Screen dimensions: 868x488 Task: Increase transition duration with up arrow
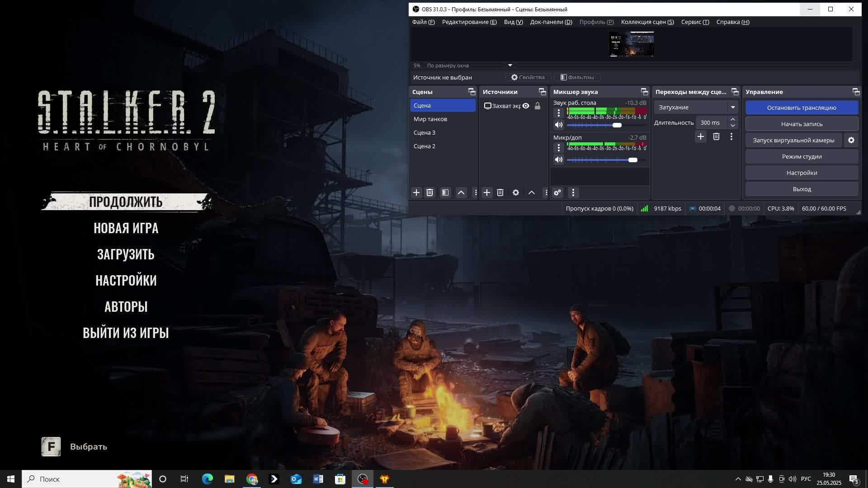733,120
